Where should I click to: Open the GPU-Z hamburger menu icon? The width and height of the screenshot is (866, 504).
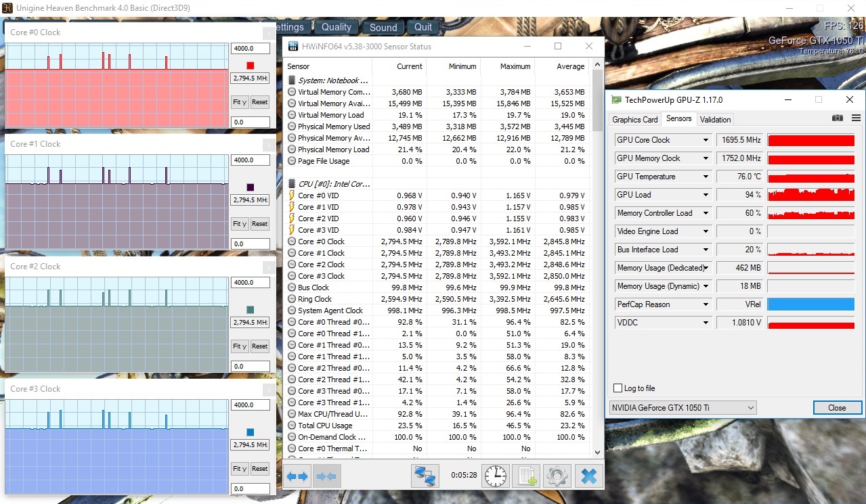click(856, 118)
